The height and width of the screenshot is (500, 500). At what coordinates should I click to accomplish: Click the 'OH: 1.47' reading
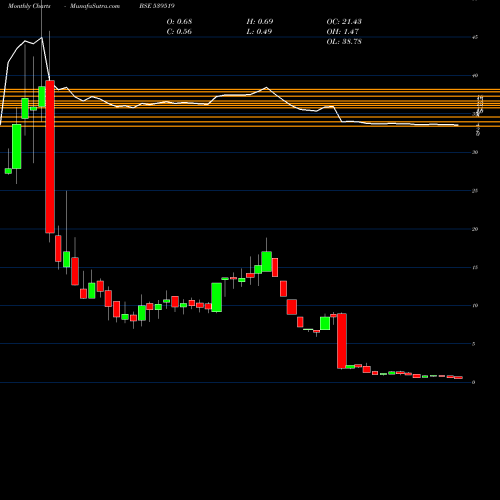pos(343,32)
